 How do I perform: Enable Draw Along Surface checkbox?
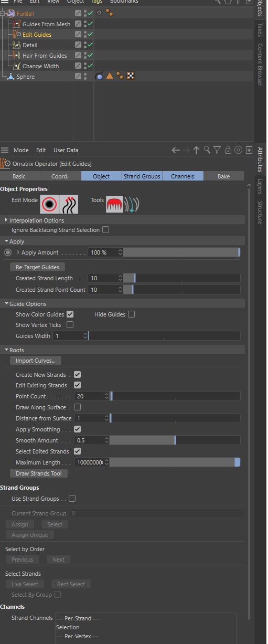(78, 407)
